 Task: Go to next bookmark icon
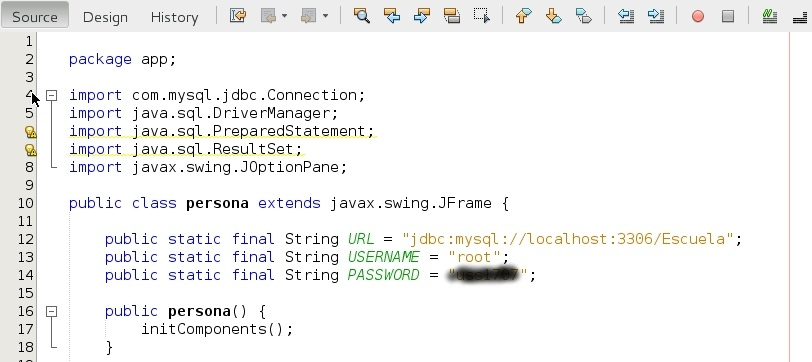554,16
